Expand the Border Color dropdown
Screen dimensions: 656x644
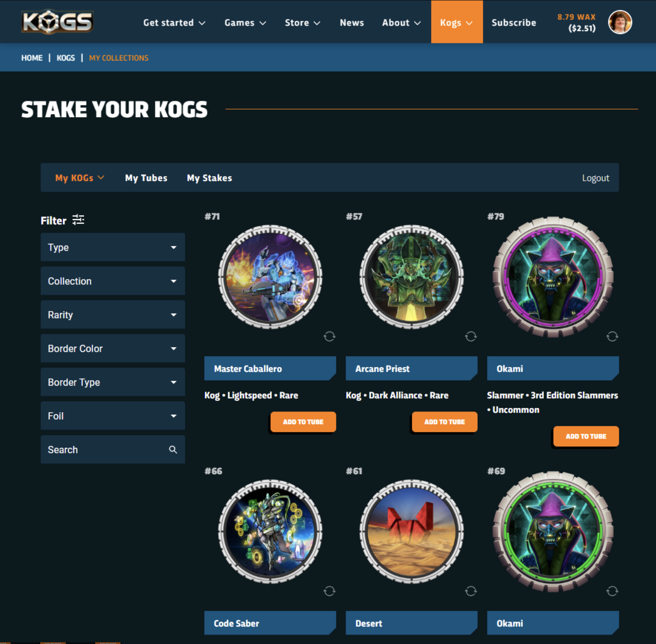[113, 349]
